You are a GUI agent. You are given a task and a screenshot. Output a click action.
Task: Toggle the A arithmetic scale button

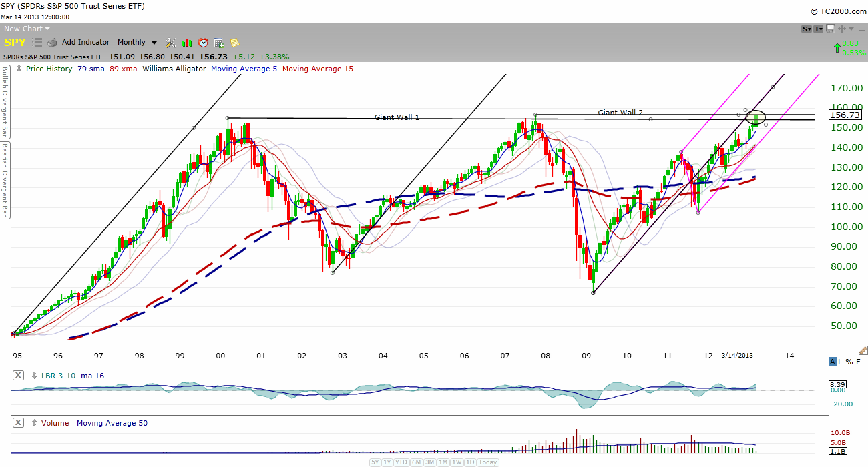(832, 362)
